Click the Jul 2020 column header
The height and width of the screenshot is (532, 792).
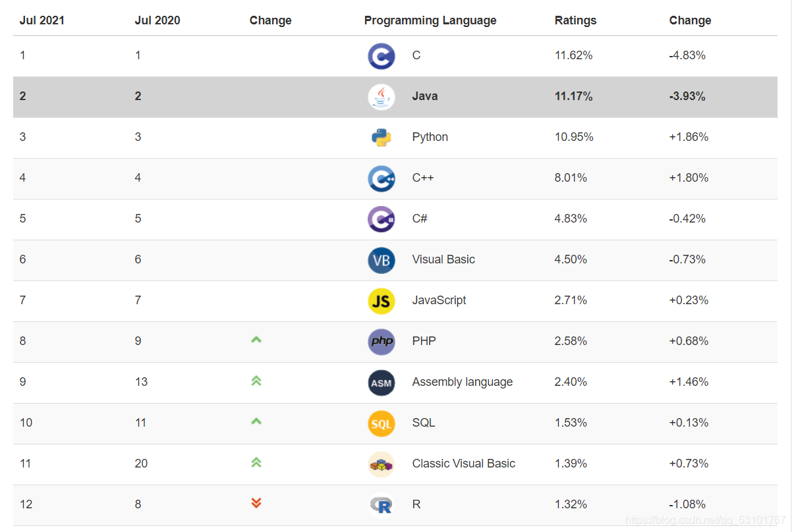(157, 20)
